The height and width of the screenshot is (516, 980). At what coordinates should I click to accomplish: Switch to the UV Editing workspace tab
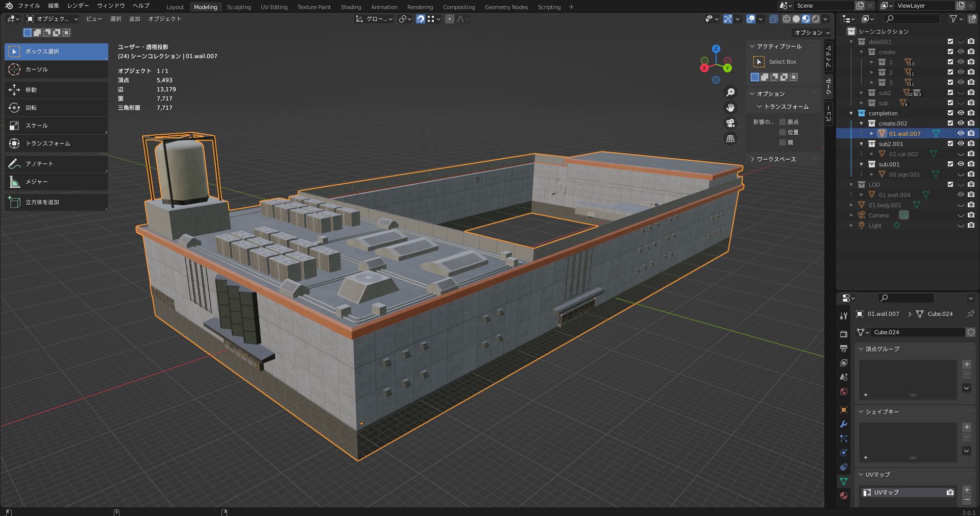[274, 7]
